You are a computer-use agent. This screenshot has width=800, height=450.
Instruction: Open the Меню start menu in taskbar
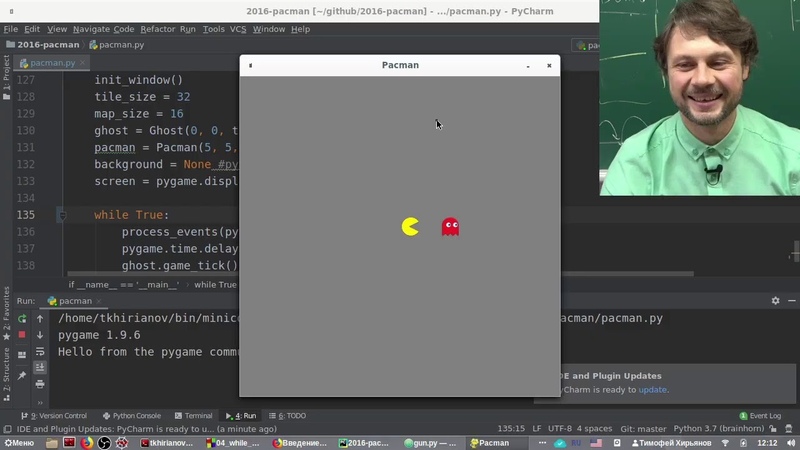click(19, 443)
